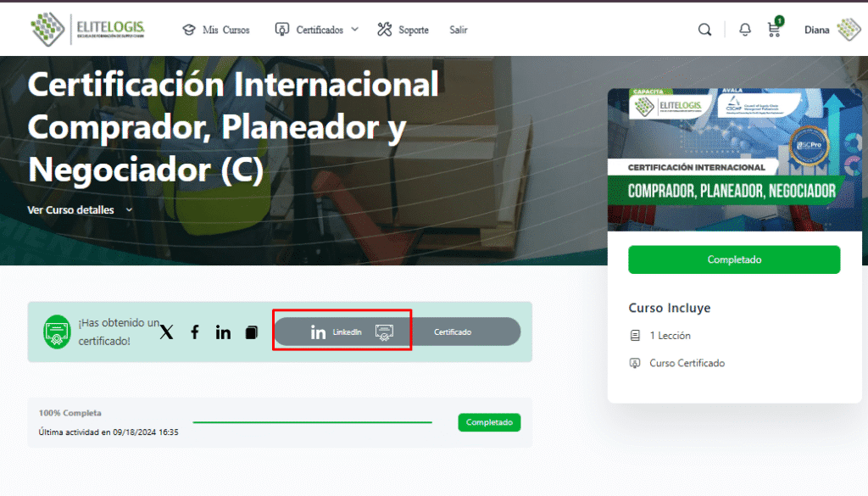868x496 pixels.
Task: Click the course banner thumbnail
Action: coord(735,159)
